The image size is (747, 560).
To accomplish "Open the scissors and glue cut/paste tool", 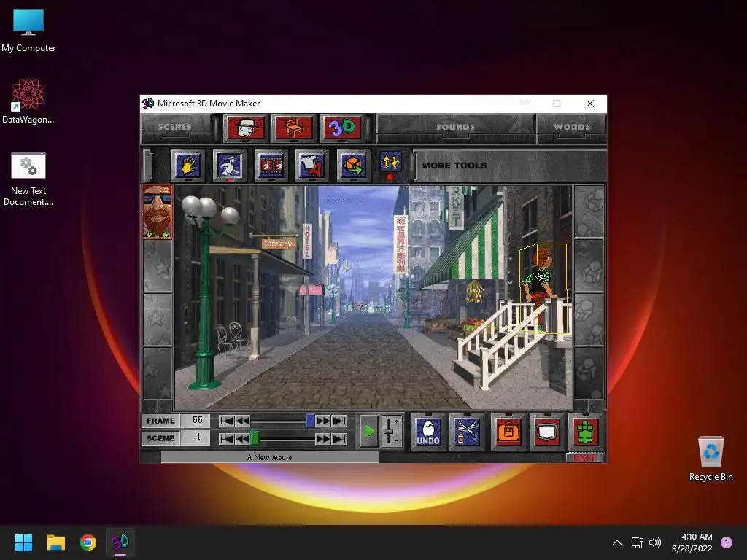I will (x=467, y=432).
